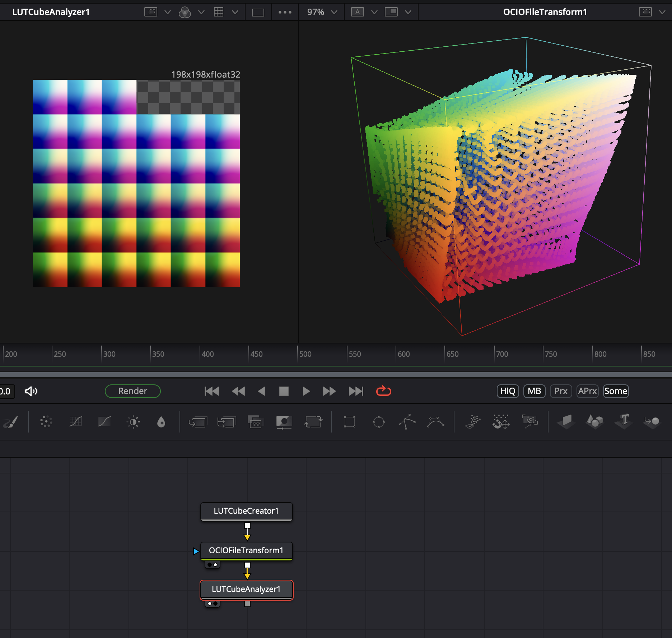Image resolution: width=672 pixels, height=638 pixels.
Task: Add a Text 3D node
Action: pos(623,422)
